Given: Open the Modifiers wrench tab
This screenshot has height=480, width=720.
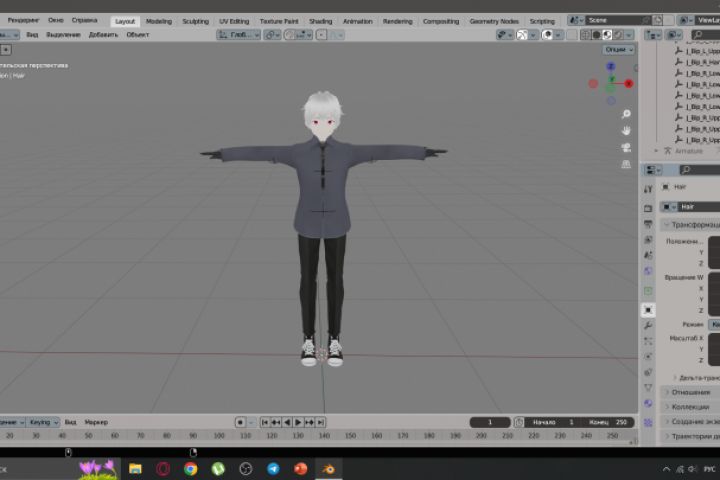Looking at the screenshot, I should click(x=648, y=326).
